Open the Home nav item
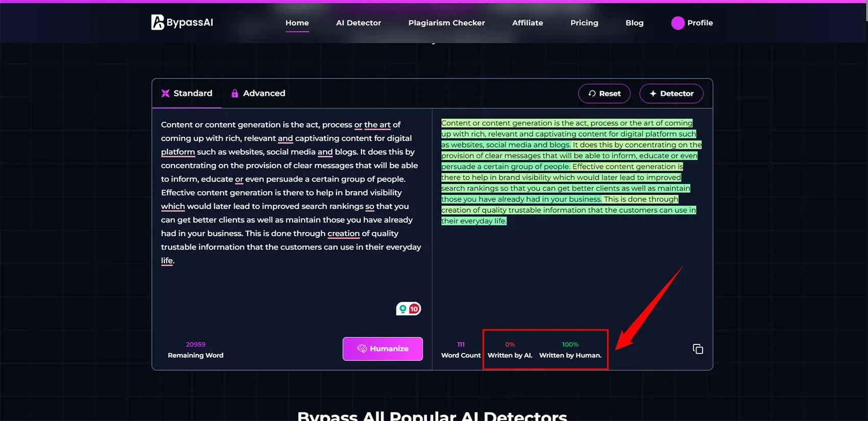The image size is (868, 421). coord(297,23)
